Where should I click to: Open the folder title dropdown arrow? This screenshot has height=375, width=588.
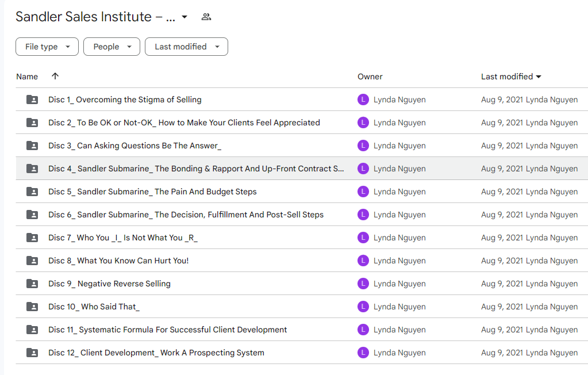(x=185, y=17)
